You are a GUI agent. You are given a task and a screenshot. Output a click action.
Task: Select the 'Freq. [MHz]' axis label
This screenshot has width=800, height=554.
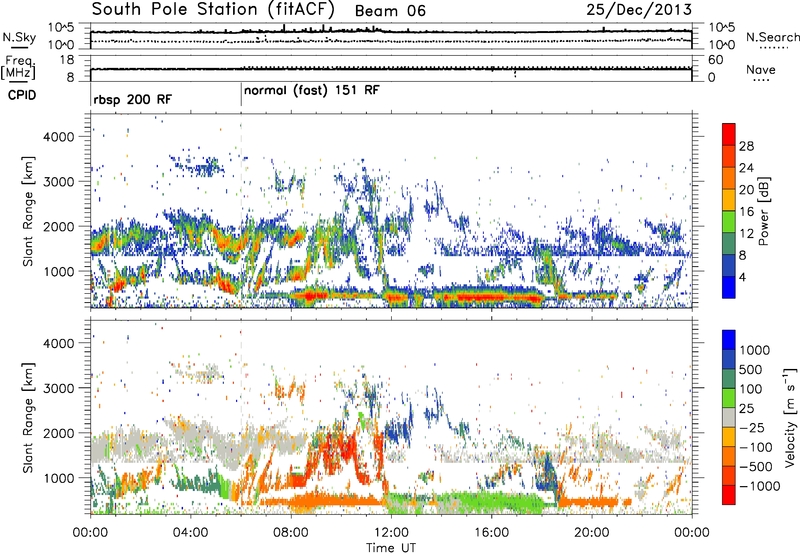(18, 68)
